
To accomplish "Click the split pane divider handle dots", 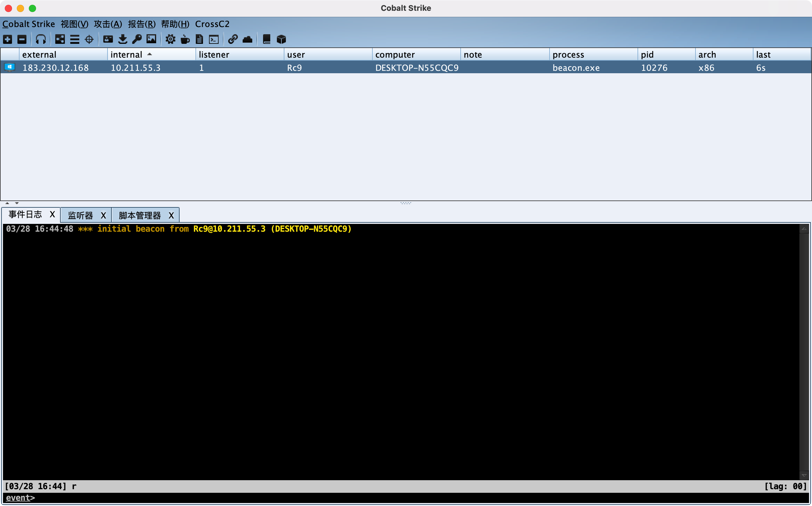I will tap(405, 203).
